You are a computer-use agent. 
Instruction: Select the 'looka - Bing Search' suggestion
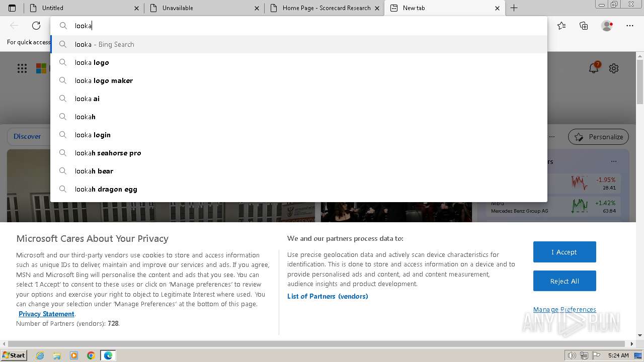coord(299,44)
